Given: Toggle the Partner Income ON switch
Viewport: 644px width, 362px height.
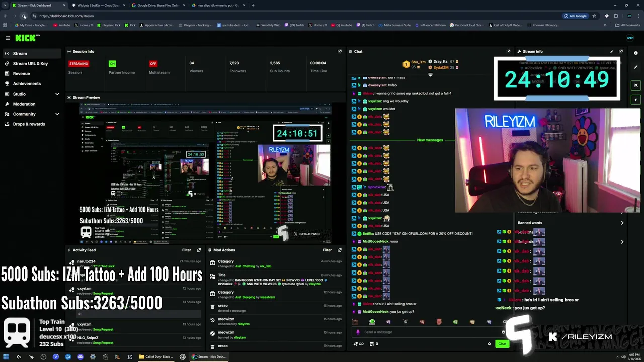Looking at the screenshot, I should click(112, 63).
